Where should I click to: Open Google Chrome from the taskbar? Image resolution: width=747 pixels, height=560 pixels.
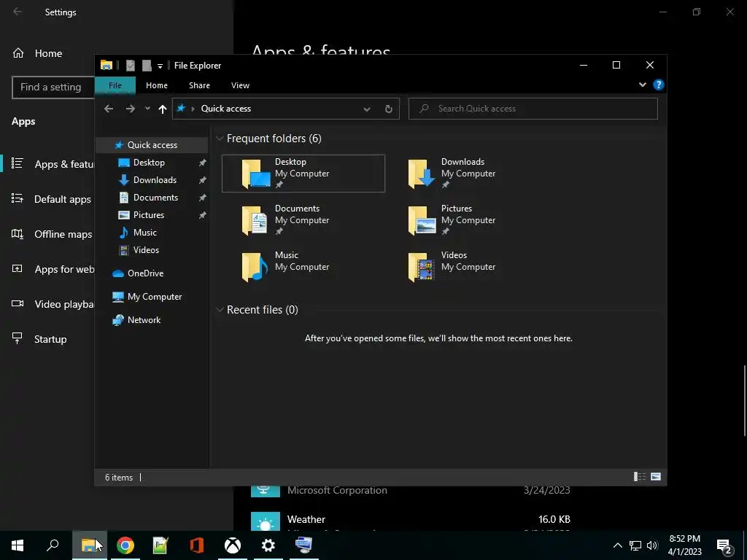tap(125, 545)
